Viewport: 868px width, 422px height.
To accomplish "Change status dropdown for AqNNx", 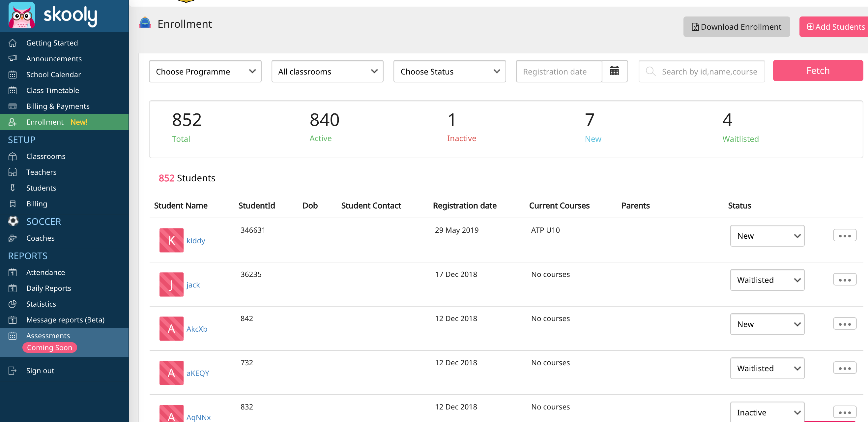I will click(x=767, y=412).
